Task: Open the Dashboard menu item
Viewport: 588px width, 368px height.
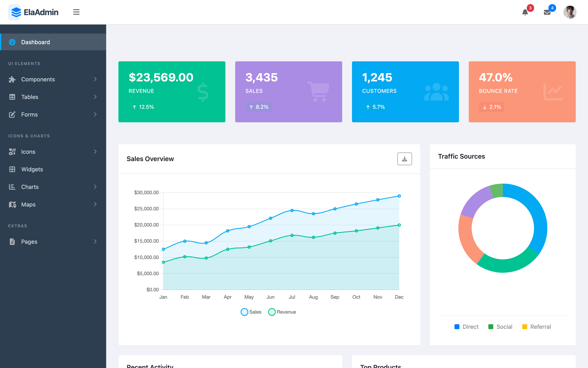Action: click(x=53, y=42)
